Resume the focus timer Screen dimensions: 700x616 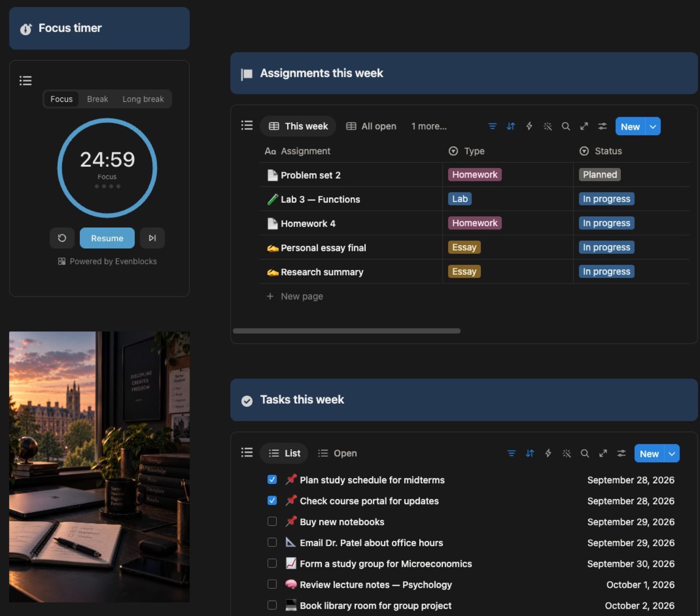(107, 238)
